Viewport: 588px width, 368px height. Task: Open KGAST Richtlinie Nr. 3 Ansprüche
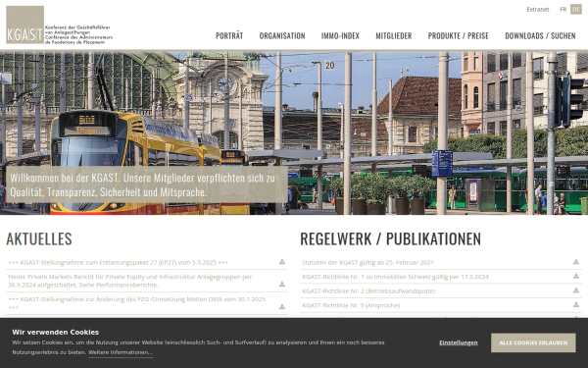[351, 305]
